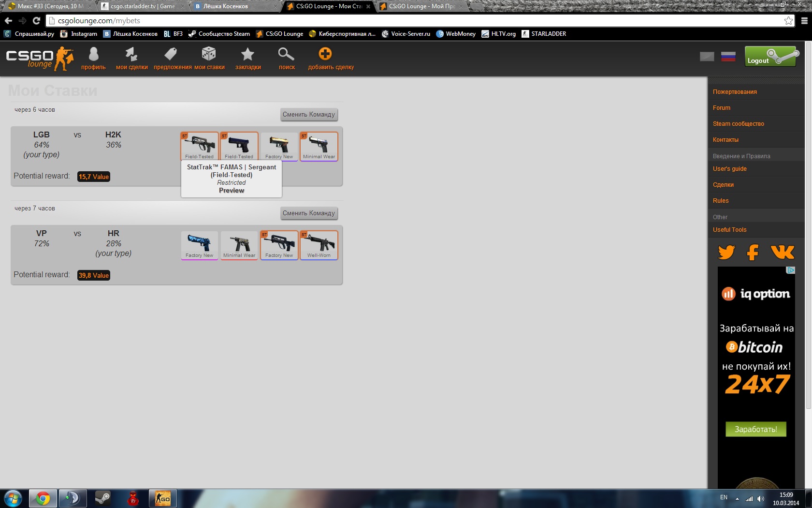Open the Windows Start menu

13,498
